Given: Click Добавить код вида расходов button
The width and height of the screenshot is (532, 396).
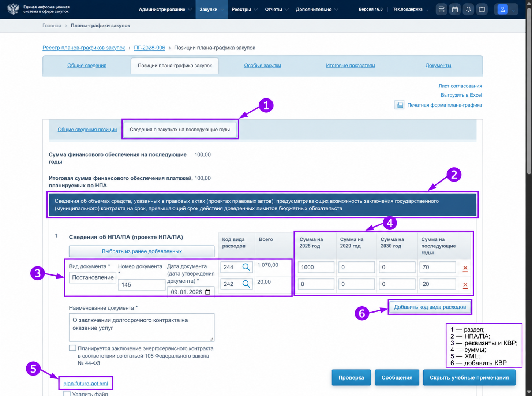Looking at the screenshot, I should [x=430, y=307].
